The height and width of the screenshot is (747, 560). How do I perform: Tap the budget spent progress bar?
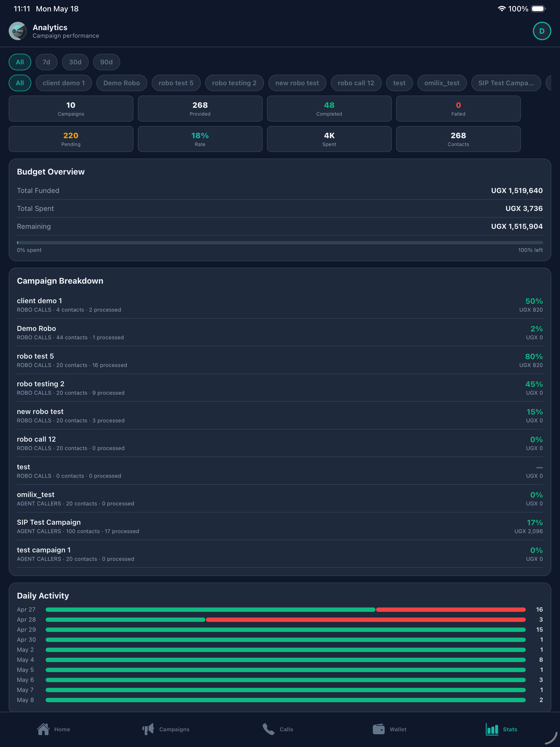coord(280,242)
